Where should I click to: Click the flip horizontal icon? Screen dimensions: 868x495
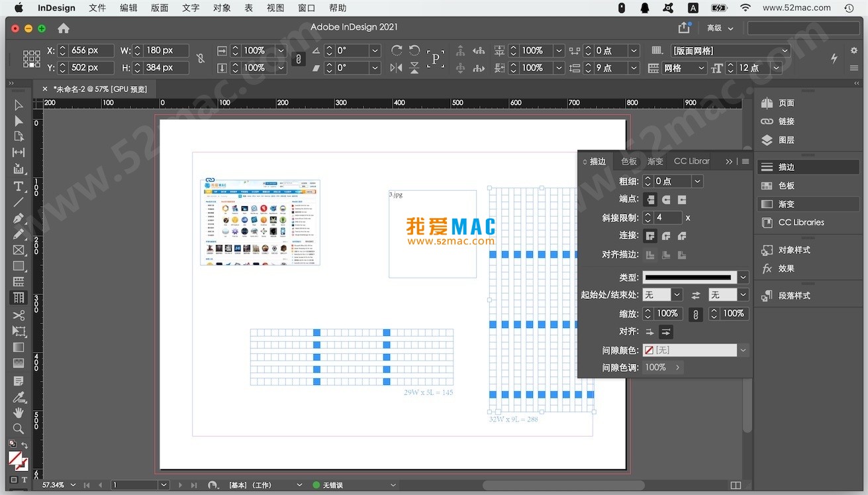click(x=397, y=68)
